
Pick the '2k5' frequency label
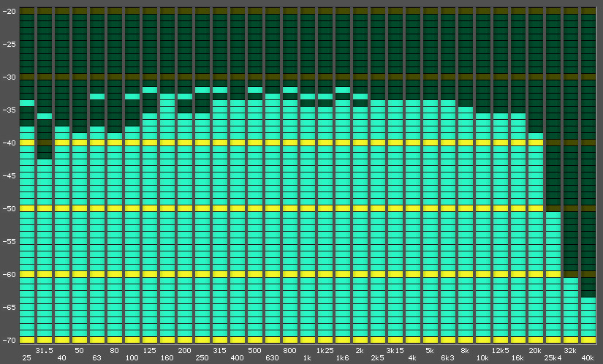pyautogui.click(x=378, y=358)
